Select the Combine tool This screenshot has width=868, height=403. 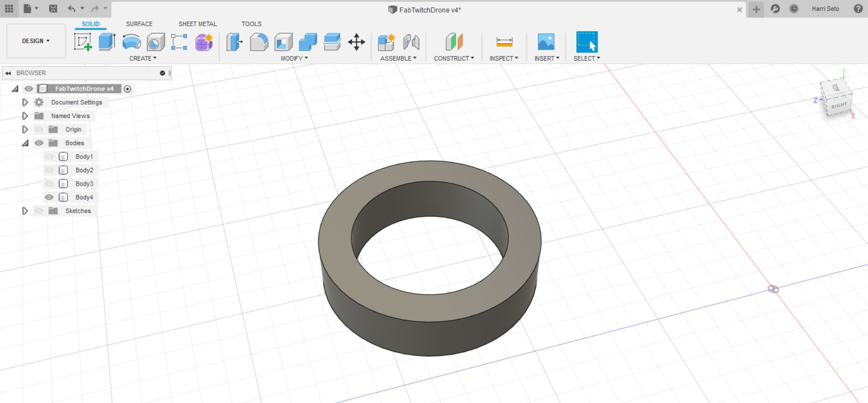(308, 42)
